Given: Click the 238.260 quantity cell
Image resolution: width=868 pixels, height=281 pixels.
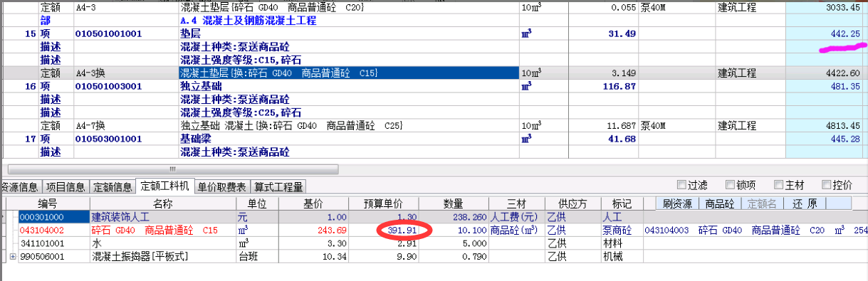Looking at the screenshot, I should (454, 217).
